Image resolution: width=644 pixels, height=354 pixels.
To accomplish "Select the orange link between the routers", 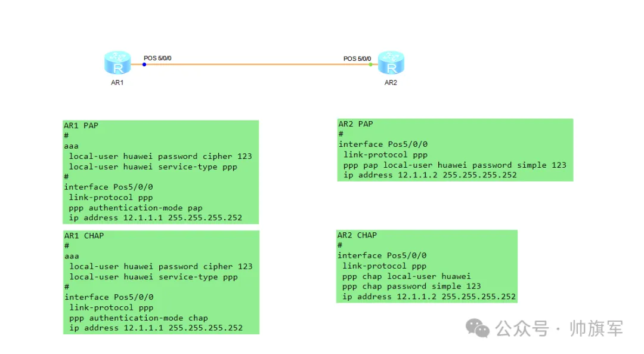I will point(256,64).
